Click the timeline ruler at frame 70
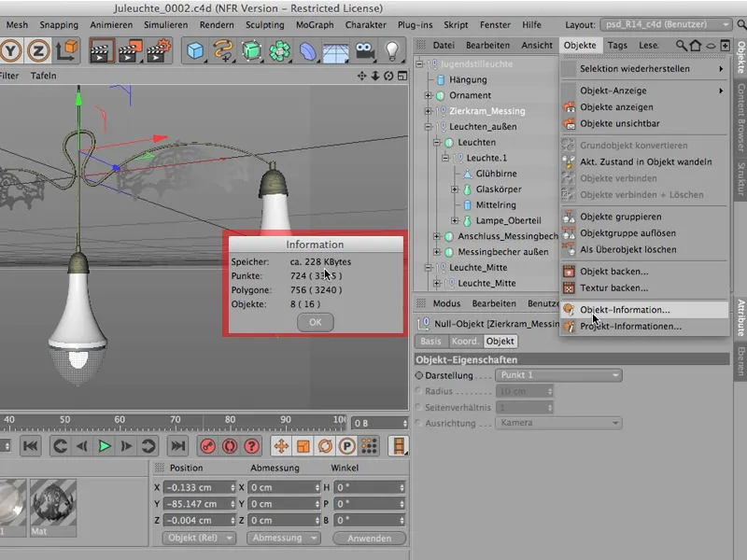Screen dimensions: 747x560 176,419
